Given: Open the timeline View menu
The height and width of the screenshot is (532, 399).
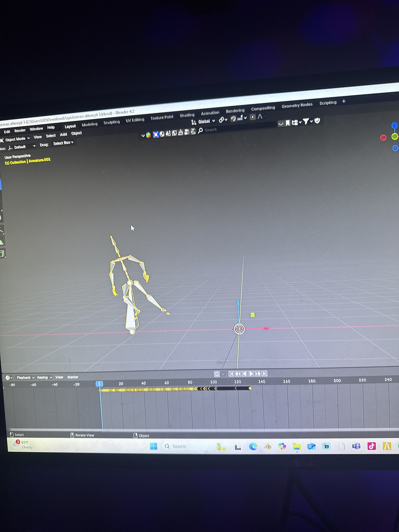Looking at the screenshot, I should coord(59,377).
